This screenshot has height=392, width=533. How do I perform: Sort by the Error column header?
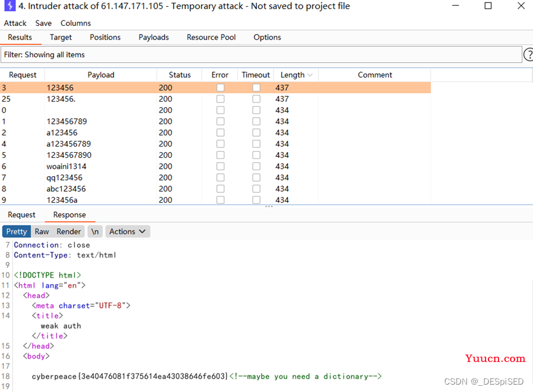click(219, 75)
